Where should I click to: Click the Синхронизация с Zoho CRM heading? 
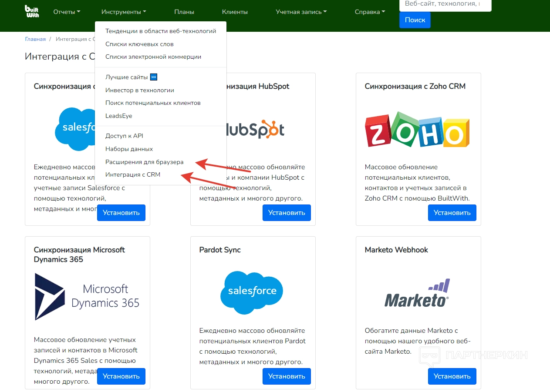pos(415,86)
